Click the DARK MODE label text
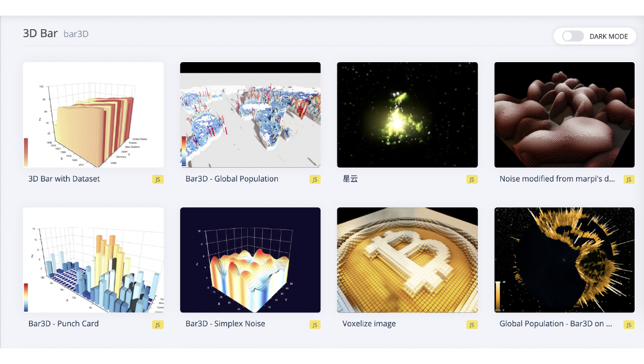Screen dimensions: 644x364 tap(609, 36)
